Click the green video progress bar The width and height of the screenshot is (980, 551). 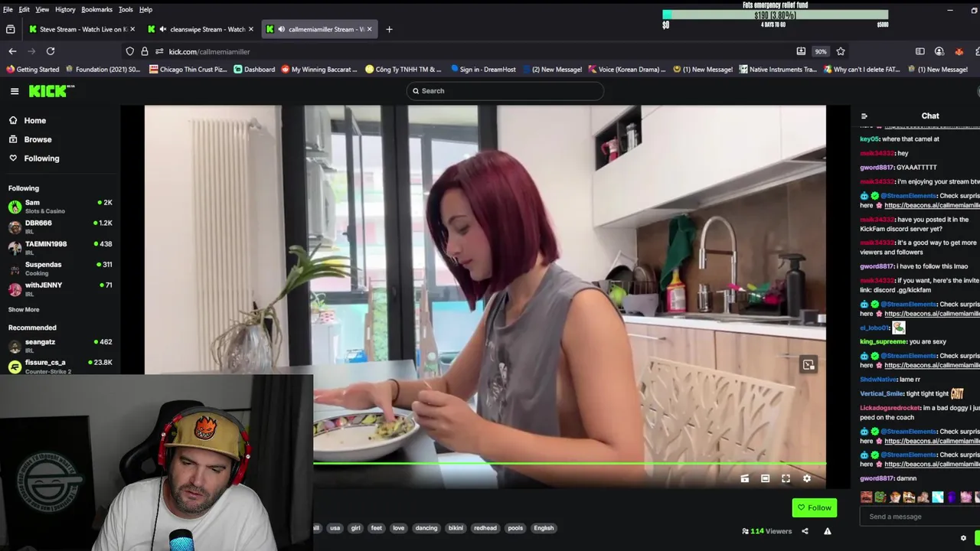570,463
